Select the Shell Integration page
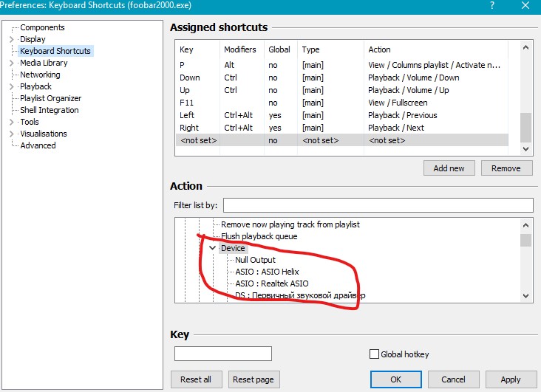541x392 pixels. [x=49, y=110]
